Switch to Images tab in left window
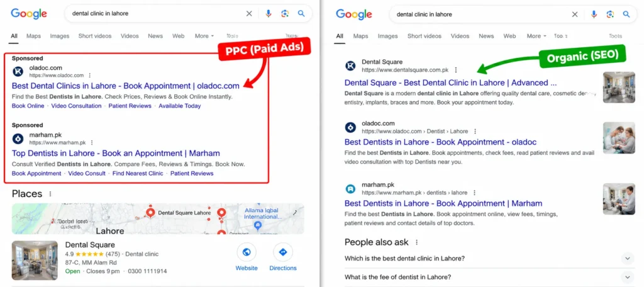This screenshot has height=287, width=644. (x=60, y=36)
